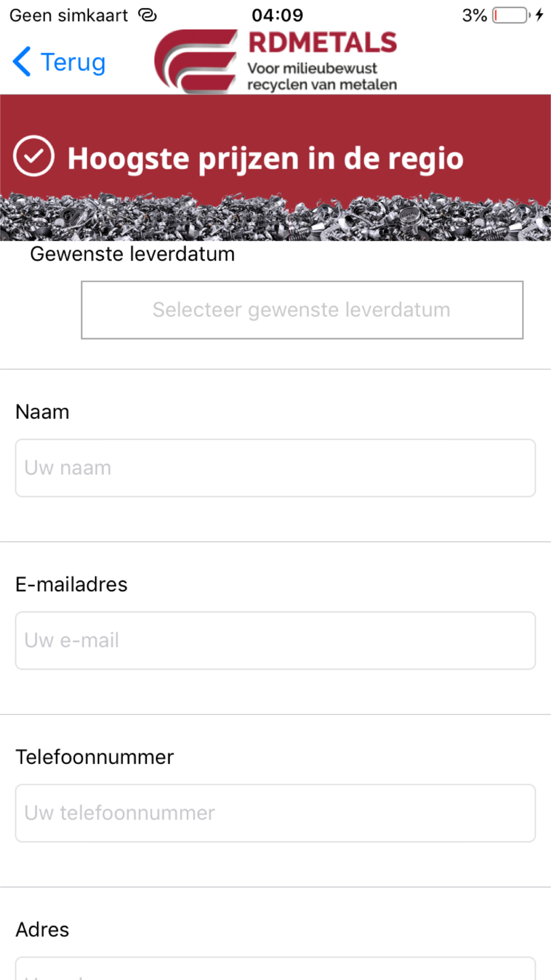Tap the Telefoonnummer field label
Screen dimensions: 551x980
(x=94, y=757)
